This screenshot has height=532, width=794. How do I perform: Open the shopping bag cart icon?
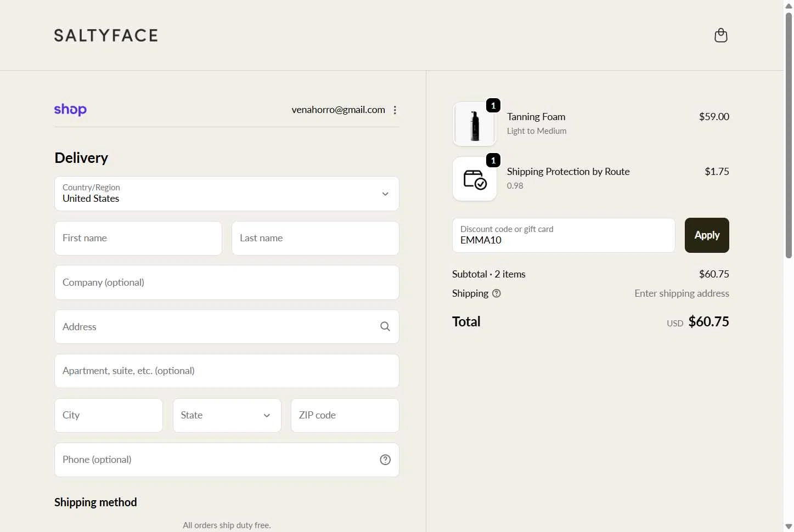720,36
